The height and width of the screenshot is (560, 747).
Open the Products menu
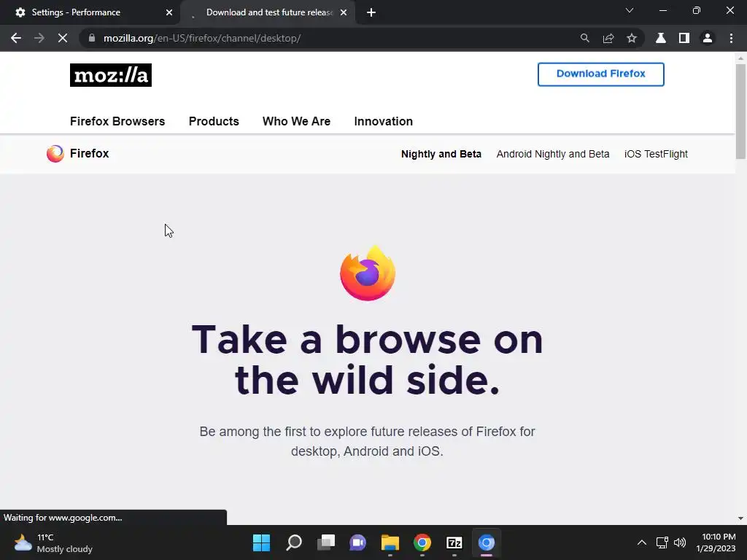214,122
